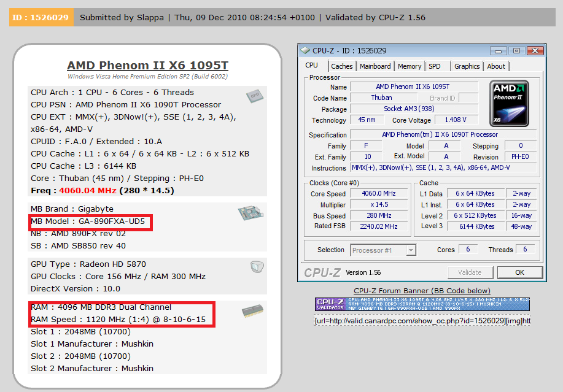Click the motherboard icon beside MB Brand
The width and height of the screenshot is (563, 392).
250,213
